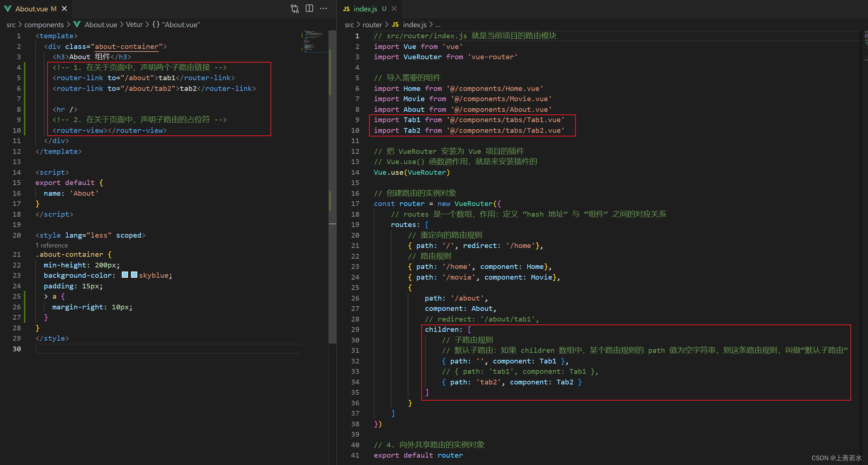Click the "path: 'tab2', component: Tab2" line
This screenshot has height=465, width=868.
(x=512, y=382)
